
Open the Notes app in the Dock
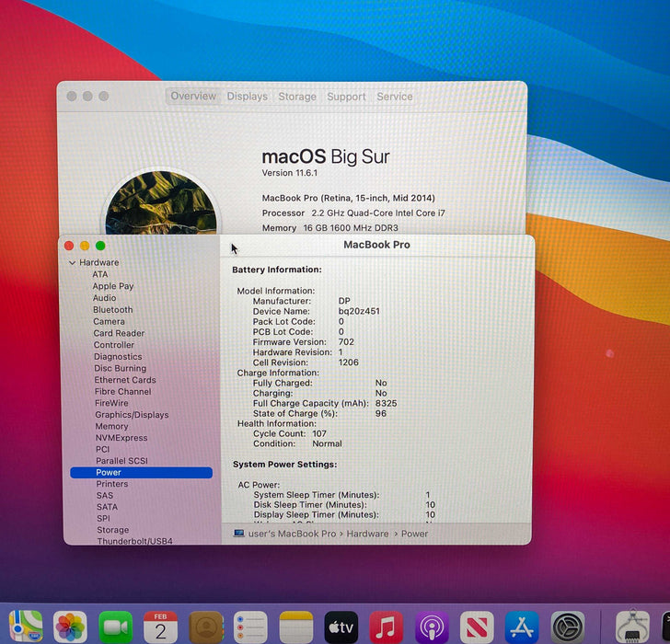(296, 627)
